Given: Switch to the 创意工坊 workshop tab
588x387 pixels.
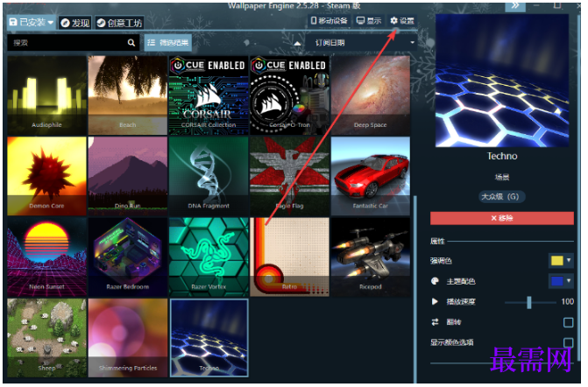Looking at the screenshot, I should 119,23.
